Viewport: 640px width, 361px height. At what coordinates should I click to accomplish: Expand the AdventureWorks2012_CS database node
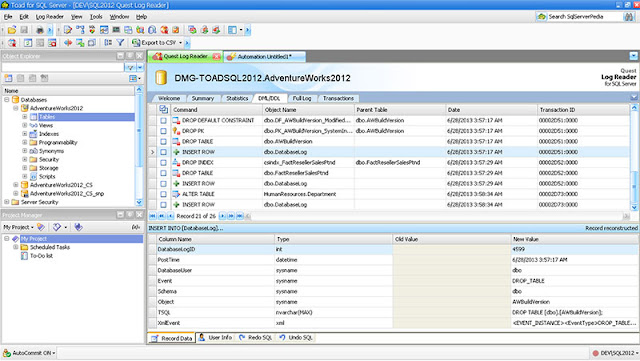click(16, 185)
